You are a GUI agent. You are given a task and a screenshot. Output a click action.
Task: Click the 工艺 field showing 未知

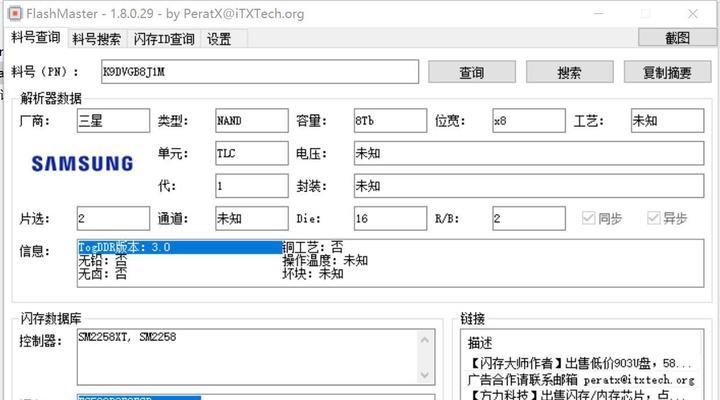click(x=667, y=121)
